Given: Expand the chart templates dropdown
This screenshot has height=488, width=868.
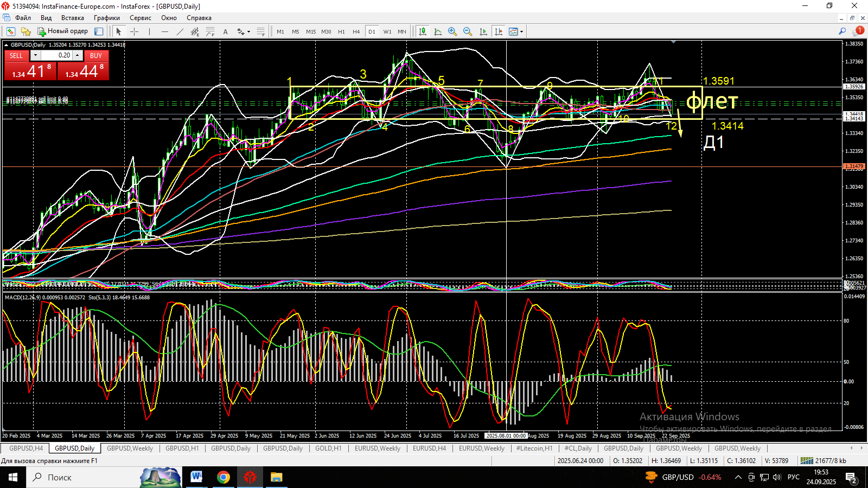Looking at the screenshot, I should click(x=522, y=31).
